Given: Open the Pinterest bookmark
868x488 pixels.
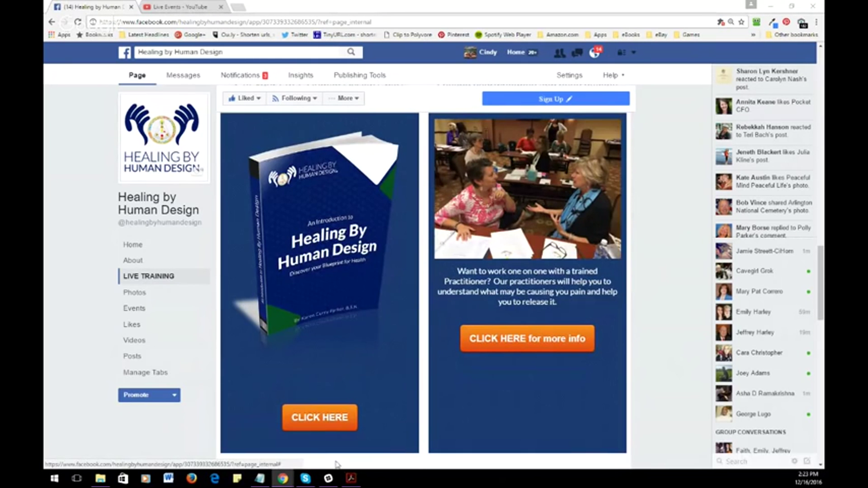Looking at the screenshot, I should (453, 34).
